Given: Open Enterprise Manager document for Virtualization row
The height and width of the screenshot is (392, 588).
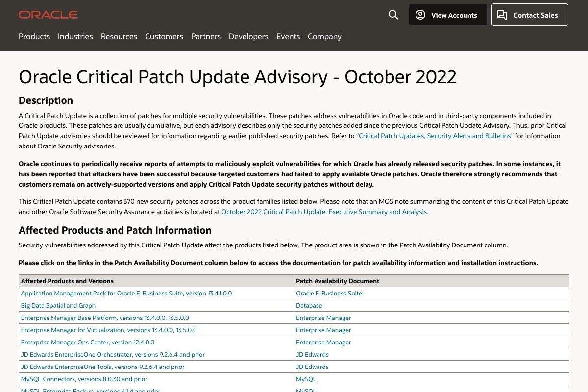Looking at the screenshot, I should point(323,330).
